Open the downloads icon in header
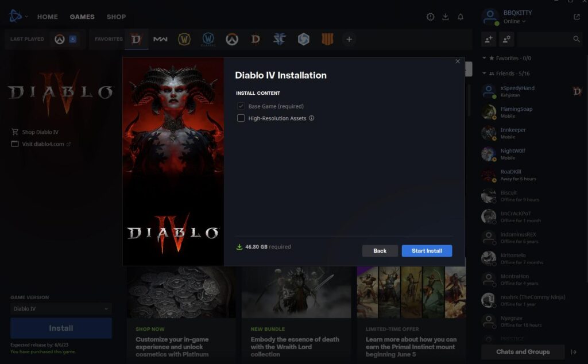Screen dimensions: 588x364 446,17
